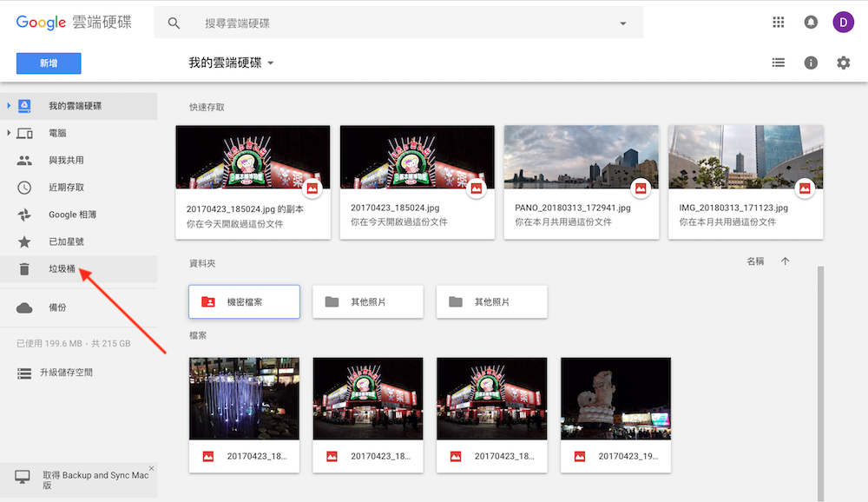
Task: Open the settings gear menu
Action: (843, 63)
